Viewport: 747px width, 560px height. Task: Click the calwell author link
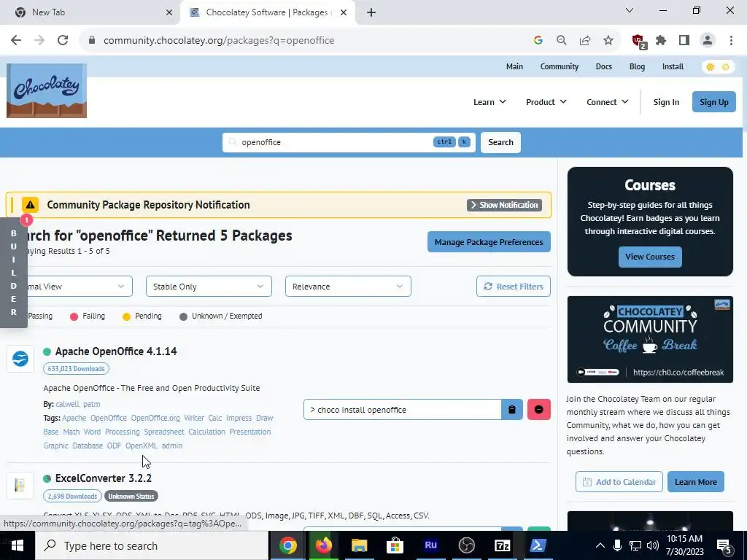tap(67, 404)
